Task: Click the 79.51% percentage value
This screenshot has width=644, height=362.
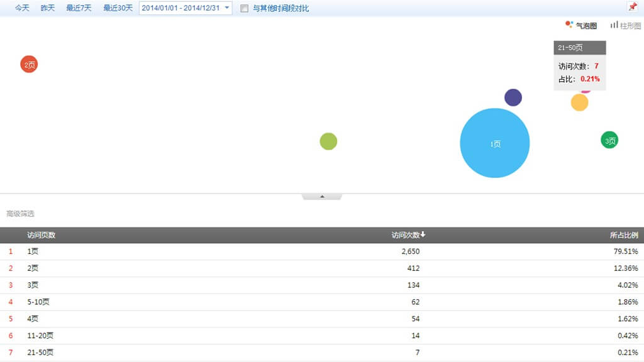Action: 626,251
